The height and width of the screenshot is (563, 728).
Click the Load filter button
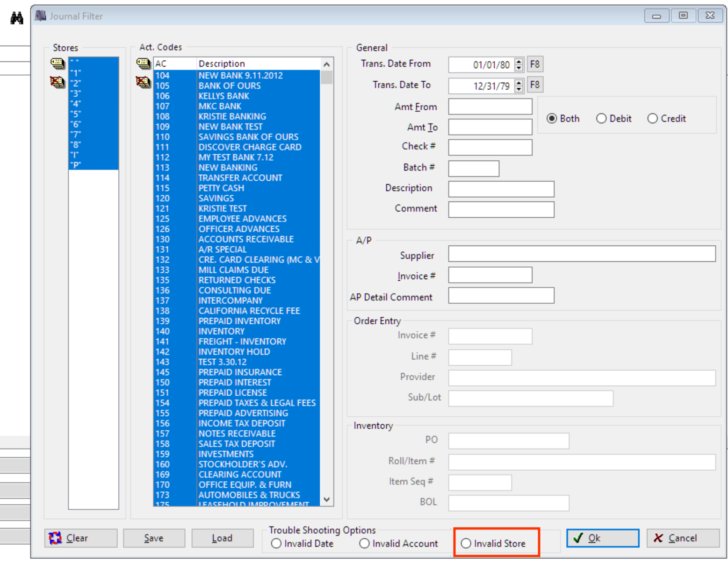pyautogui.click(x=223, y=538)
